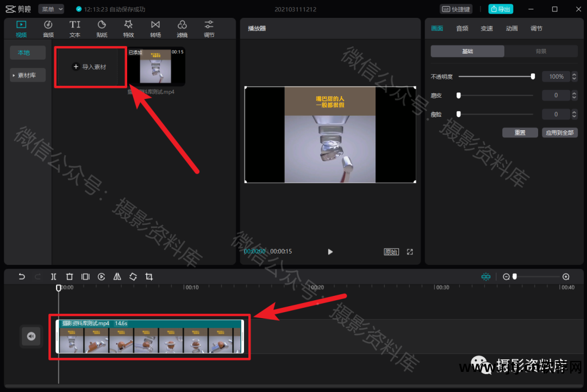Open the 转场 transitions tab
The image size is (587, 392).
click(x=155, y=29)
